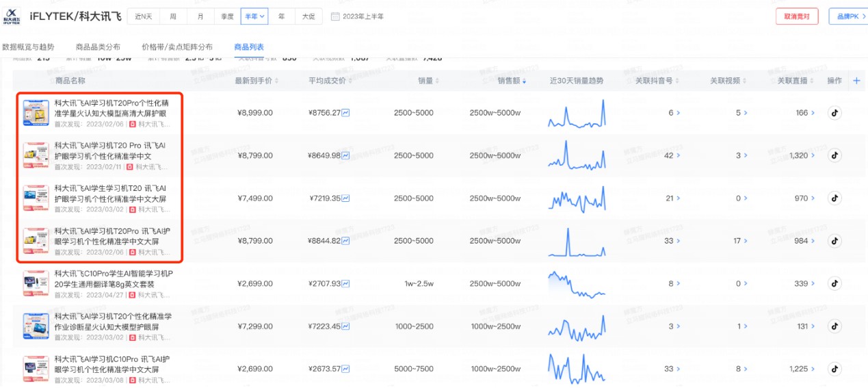This screenshot has height=388, width=868.
Task: Show price trend chart icon beside ¥7223.45
Action: click(345, 326)
